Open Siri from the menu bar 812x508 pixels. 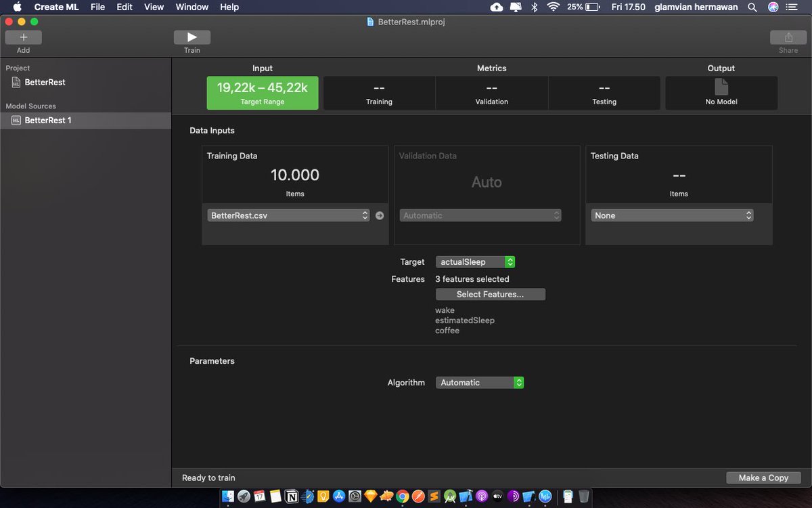(x=773, y=7)
